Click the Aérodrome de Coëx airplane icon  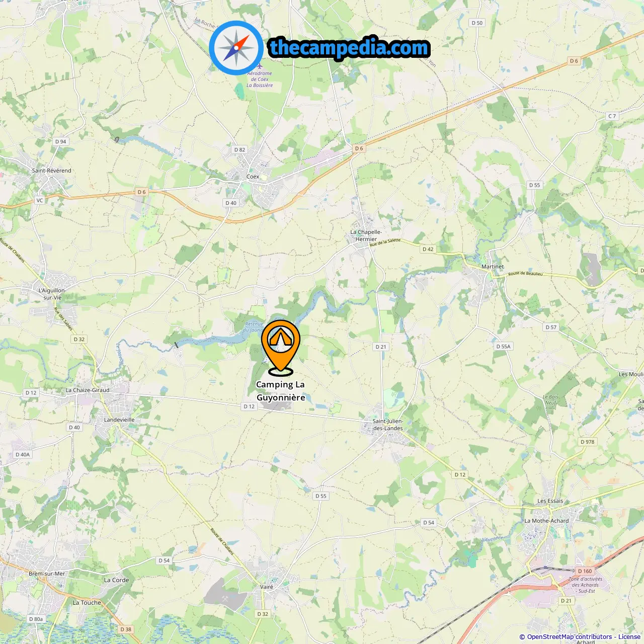coord(260,66)
